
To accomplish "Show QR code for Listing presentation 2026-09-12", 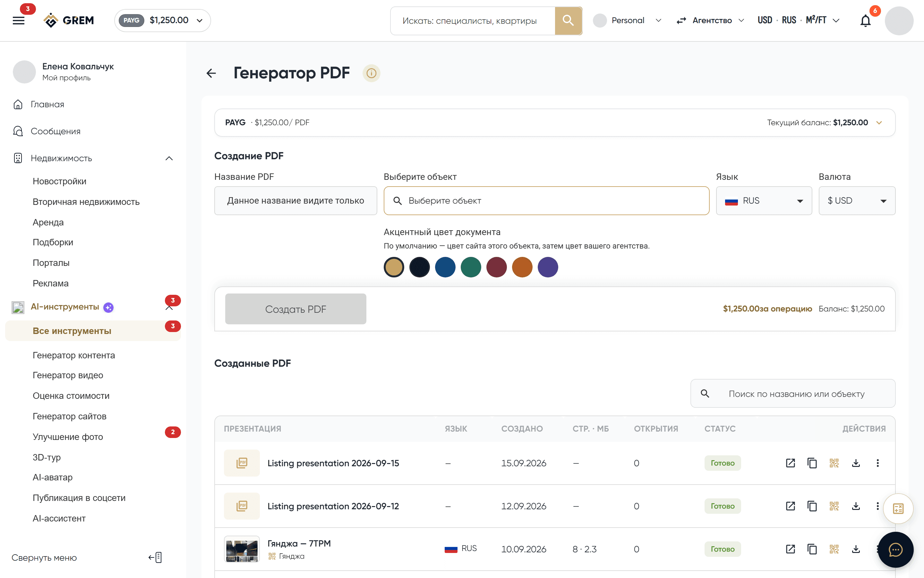I will coord(834,506).
